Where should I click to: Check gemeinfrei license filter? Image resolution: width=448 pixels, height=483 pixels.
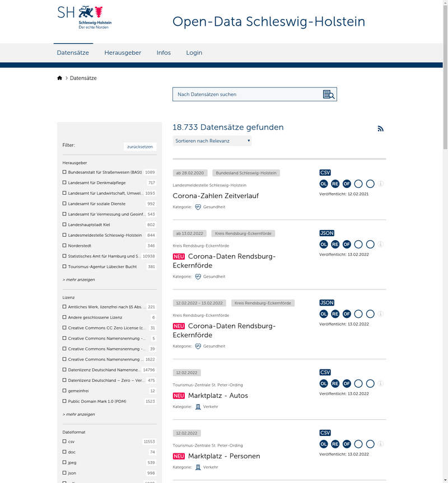coord(64,391)
